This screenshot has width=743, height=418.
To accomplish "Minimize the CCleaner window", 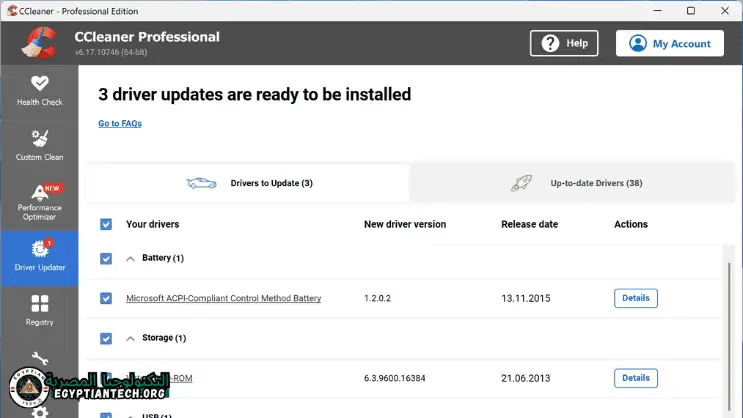I will 657,10.
